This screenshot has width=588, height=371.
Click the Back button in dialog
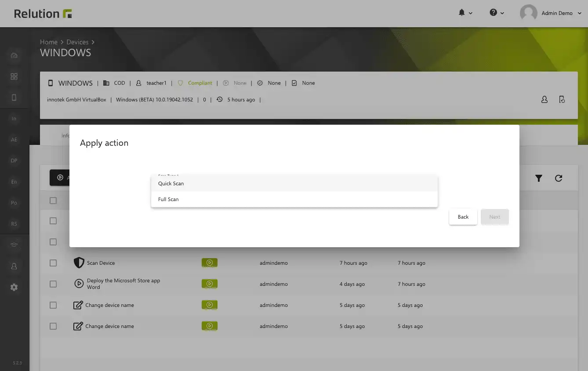[x=463, y=217]
